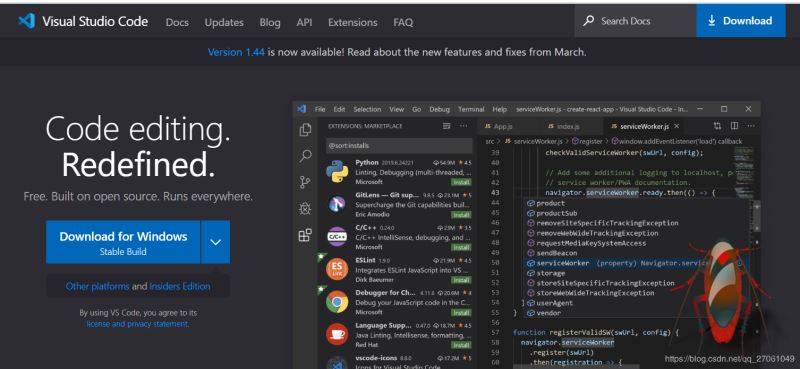Click the src breadcrumb segment
The width and height of the screenshot is (800, 369).
(490, 141)
